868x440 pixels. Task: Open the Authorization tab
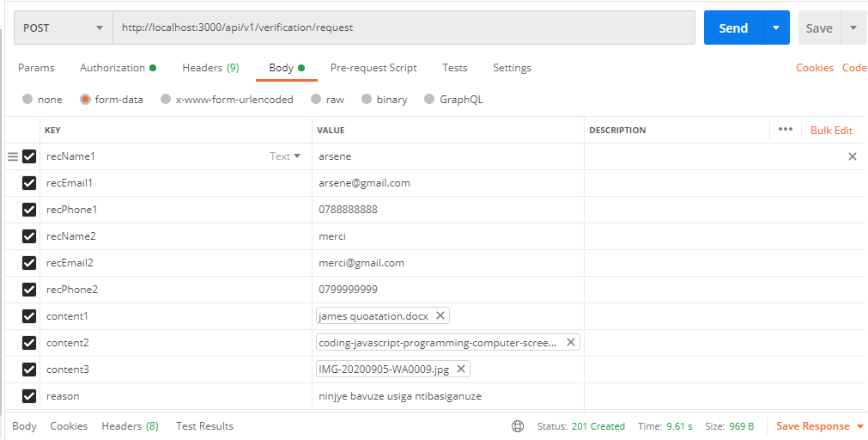[118, 68]
